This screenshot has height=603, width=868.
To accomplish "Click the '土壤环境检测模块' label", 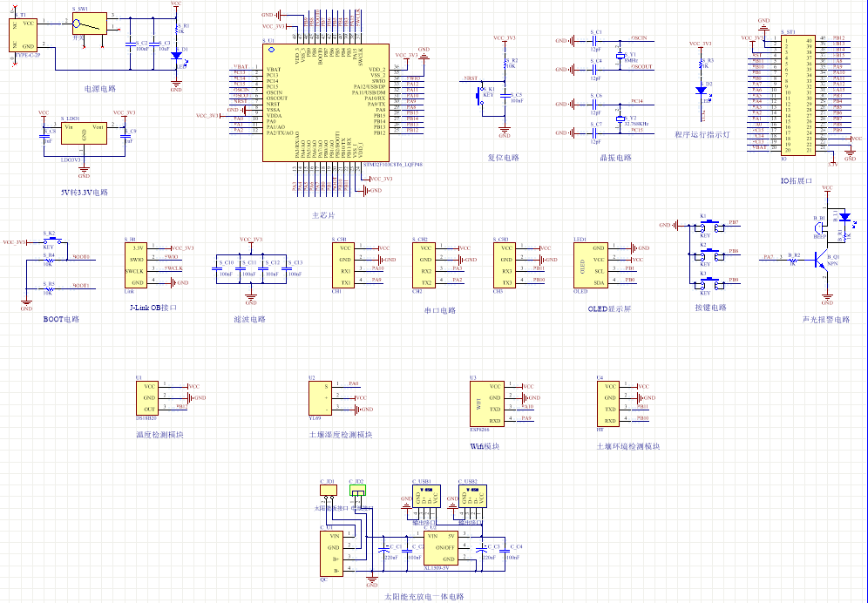I will 627,446.
